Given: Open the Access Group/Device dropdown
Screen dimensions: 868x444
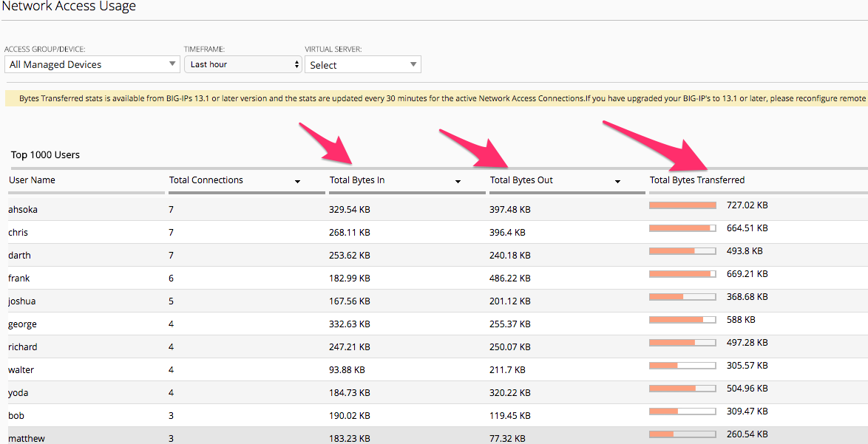Looking at the screenshot, I should pos(92,64).
